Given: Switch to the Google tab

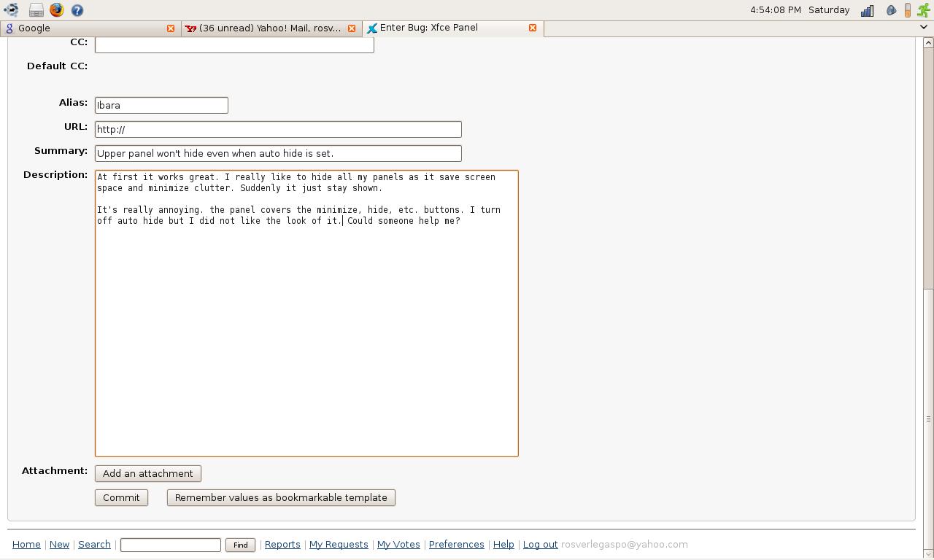Looking at the screenshot, I should tap(80, 28).
